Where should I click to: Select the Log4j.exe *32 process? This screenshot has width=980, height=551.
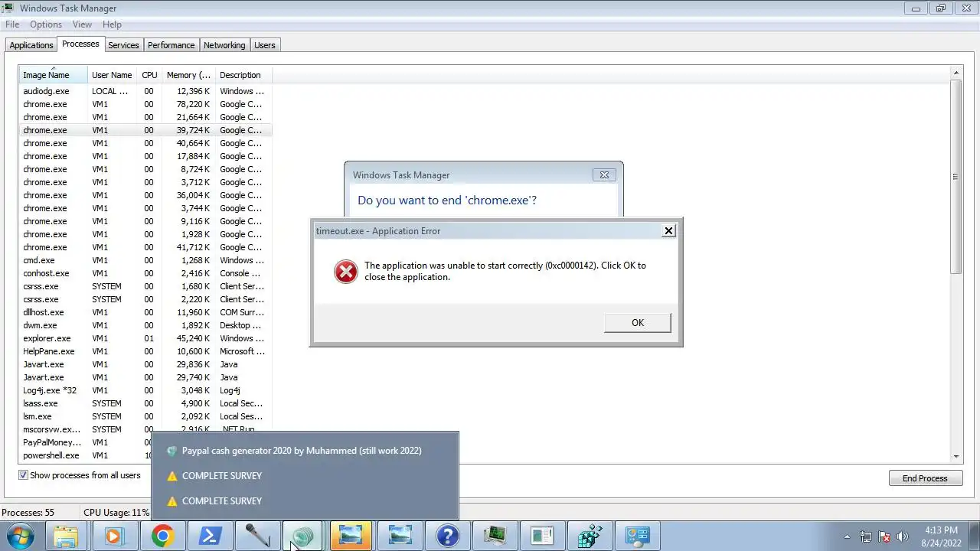tap(145, 390)
